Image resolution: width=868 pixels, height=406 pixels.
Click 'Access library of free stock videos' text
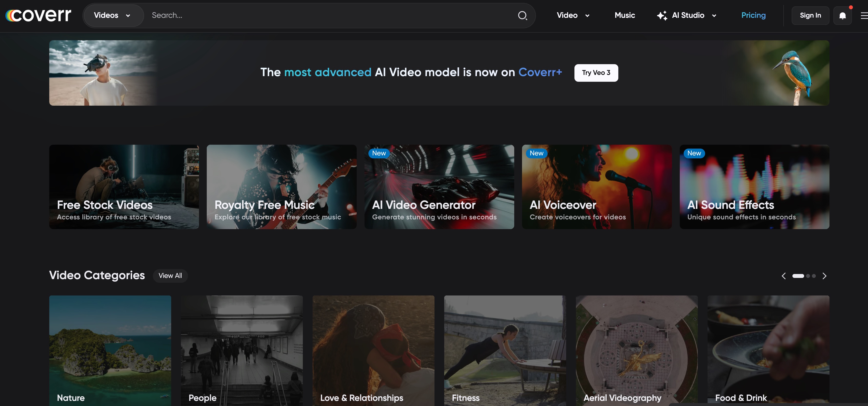(114, 217)
